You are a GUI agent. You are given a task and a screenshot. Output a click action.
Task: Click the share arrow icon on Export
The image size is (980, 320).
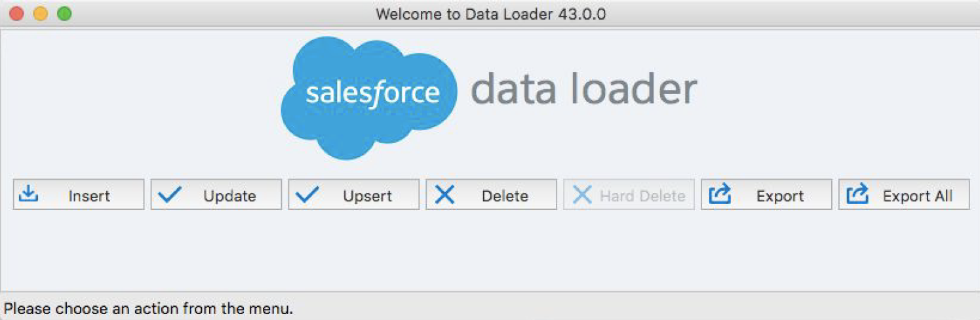pos(720,194)
